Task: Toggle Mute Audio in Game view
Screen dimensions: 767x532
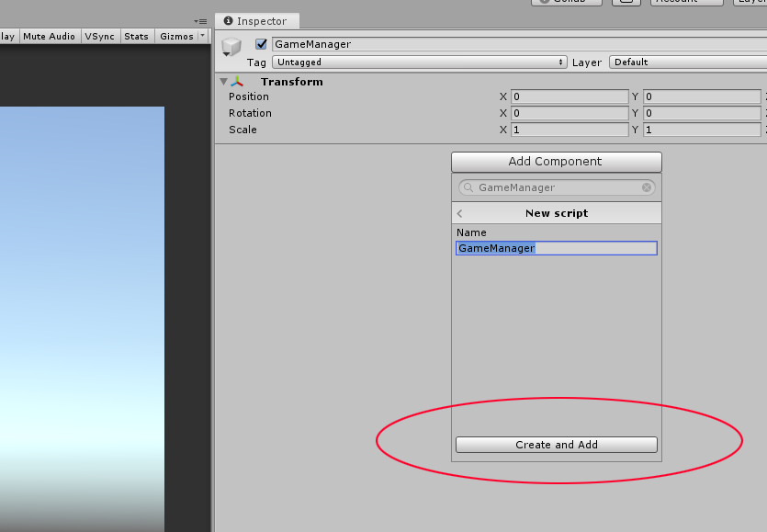Action: [50, 36]
